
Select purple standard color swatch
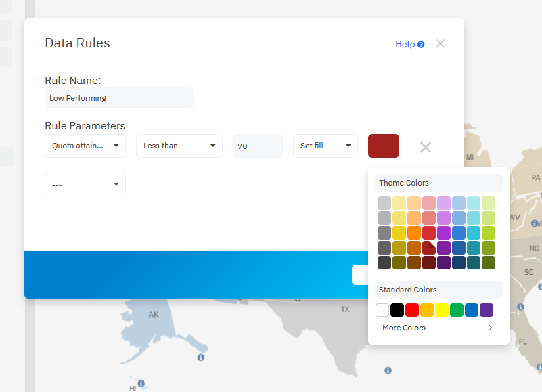[x=487, y=310]
